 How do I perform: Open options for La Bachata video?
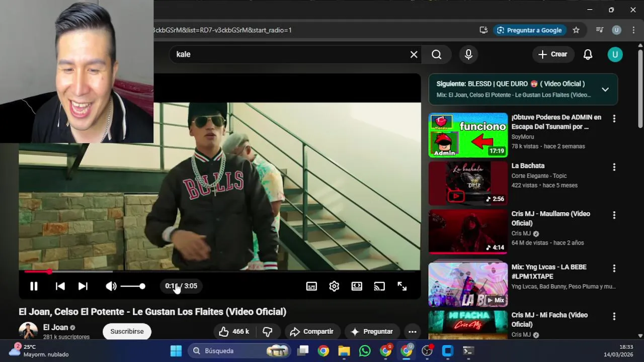614,167
